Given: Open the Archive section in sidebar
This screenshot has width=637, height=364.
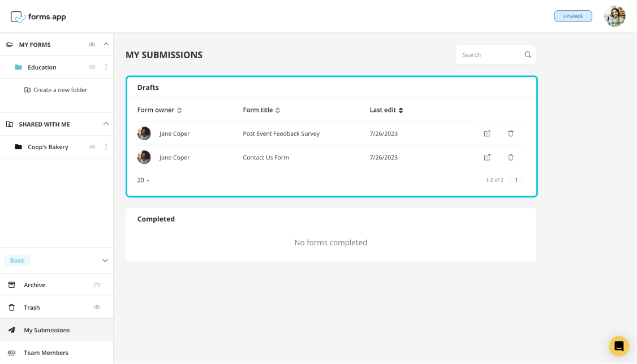Looking at the screenshot, I should coord(34,284).
